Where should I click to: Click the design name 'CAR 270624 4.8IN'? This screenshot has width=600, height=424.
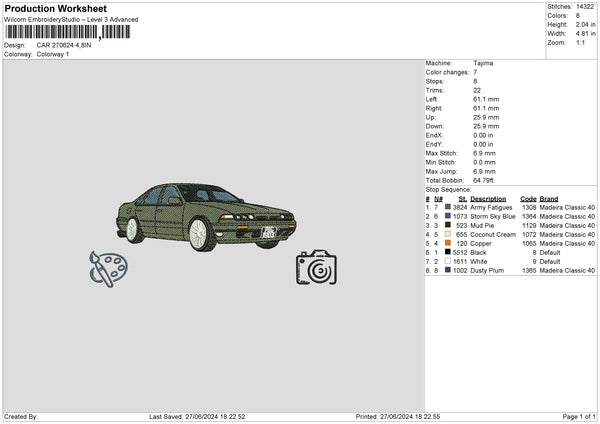point(64,45)
